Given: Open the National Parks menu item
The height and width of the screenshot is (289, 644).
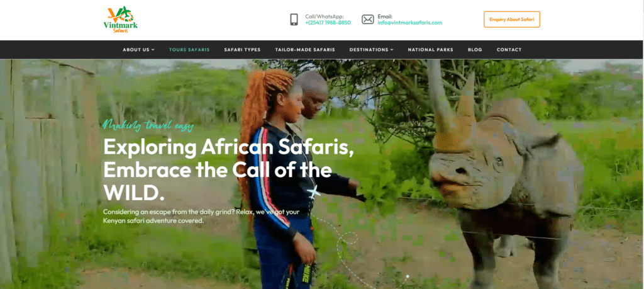Looking at the screenshot, I should click(430, 50).
